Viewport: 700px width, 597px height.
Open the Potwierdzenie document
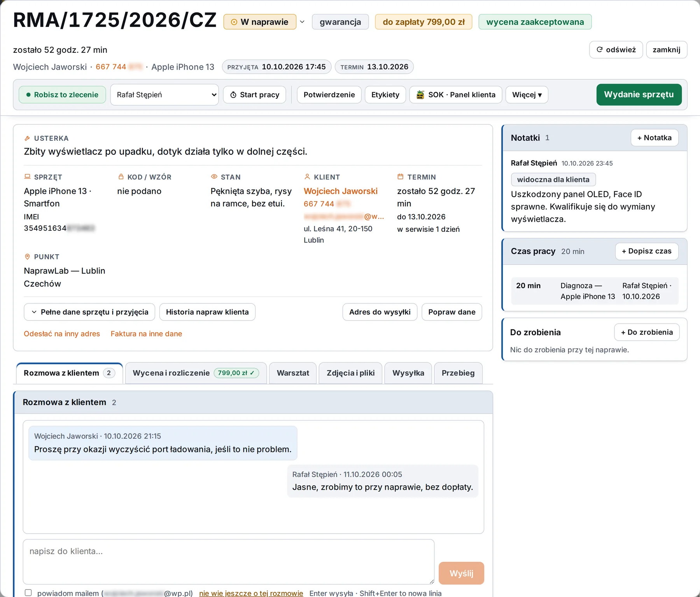[329, 95]
